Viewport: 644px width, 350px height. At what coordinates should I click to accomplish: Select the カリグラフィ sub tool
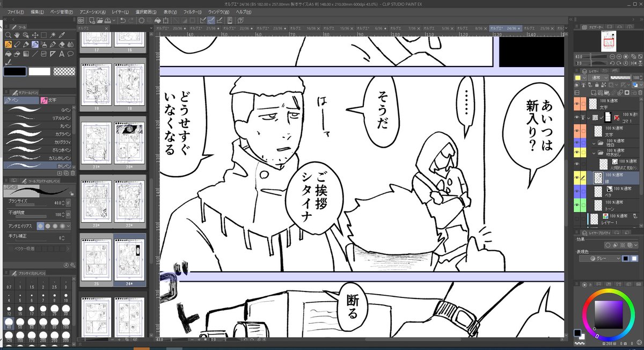point(38,142)
